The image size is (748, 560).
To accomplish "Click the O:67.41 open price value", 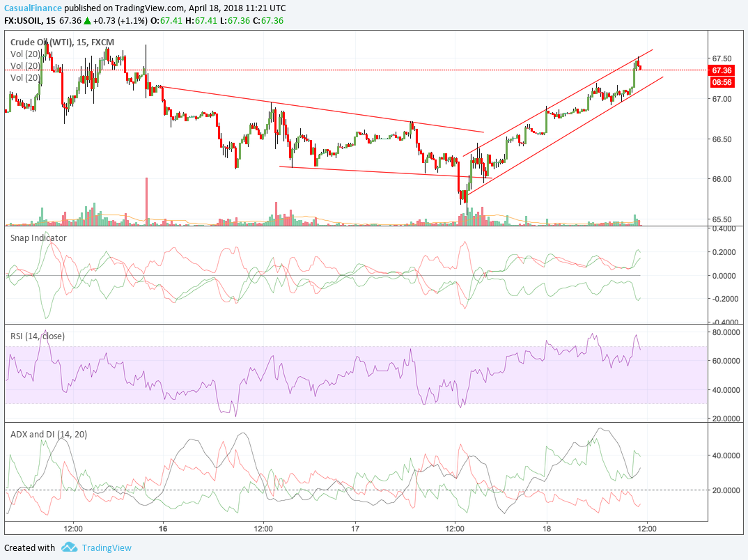I will 166,20.
